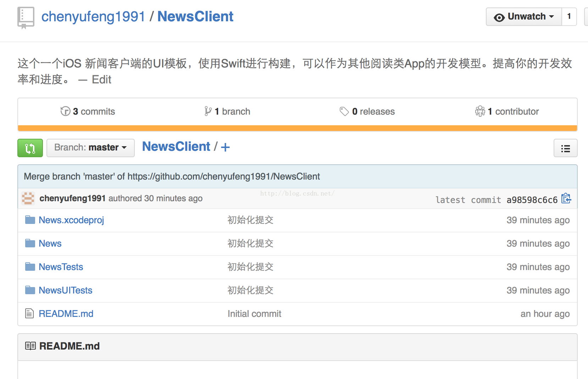
Task: Click README.md file document icon
Action: 29,314
